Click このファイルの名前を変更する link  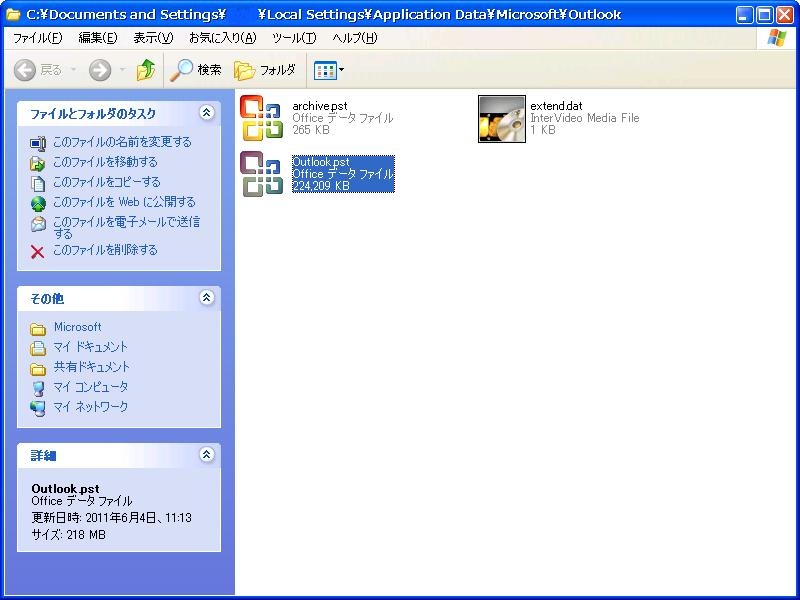tap(122, 142)
